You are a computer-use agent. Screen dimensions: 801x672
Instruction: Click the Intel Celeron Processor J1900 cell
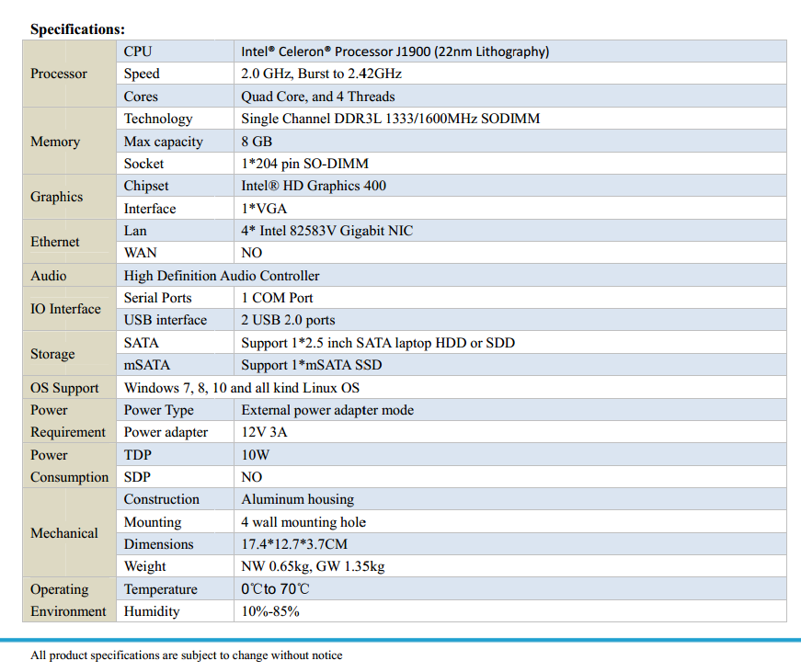coord(395,51)
